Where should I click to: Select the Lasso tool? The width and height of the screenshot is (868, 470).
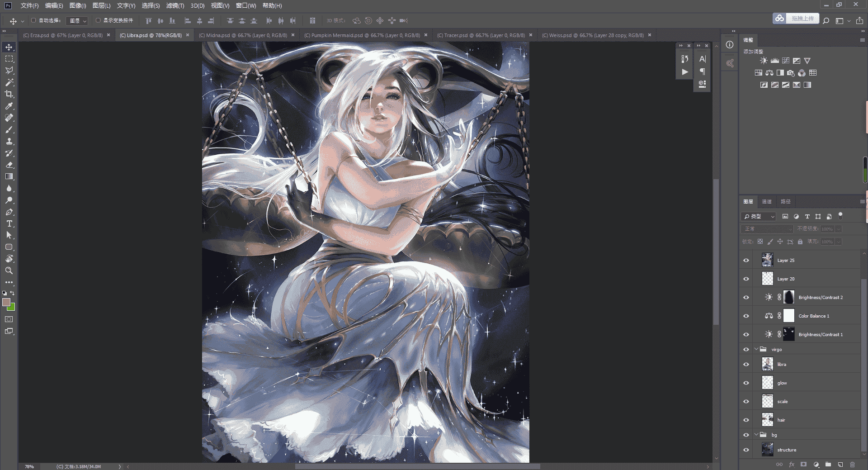point(9,71)
